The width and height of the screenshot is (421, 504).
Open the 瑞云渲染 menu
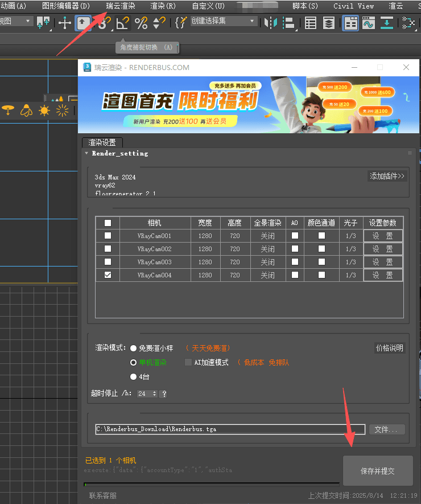121,6
